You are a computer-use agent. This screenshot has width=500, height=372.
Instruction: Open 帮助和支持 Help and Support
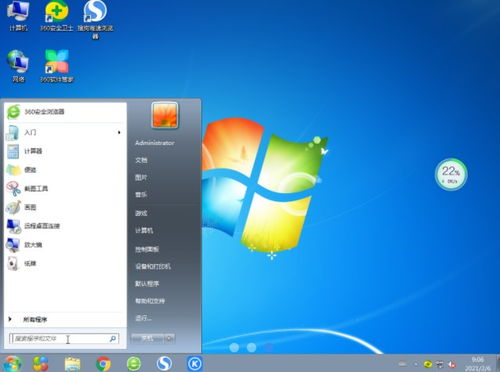[x=150, y=301]
